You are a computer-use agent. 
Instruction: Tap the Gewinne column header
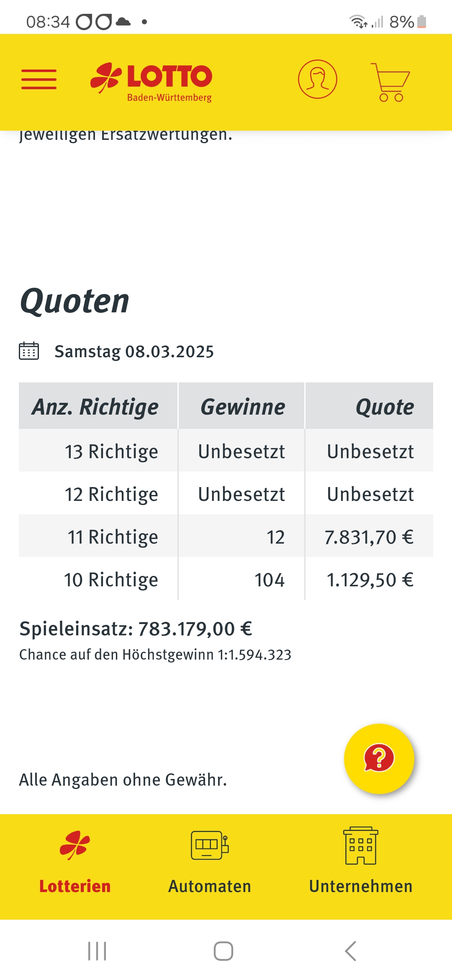[x=242, y=406]
